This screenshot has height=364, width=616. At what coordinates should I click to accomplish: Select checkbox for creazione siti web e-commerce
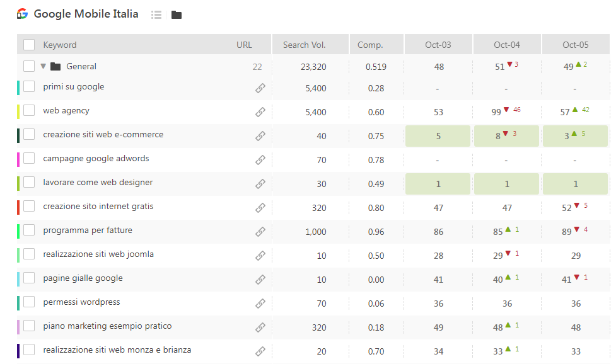29,134
